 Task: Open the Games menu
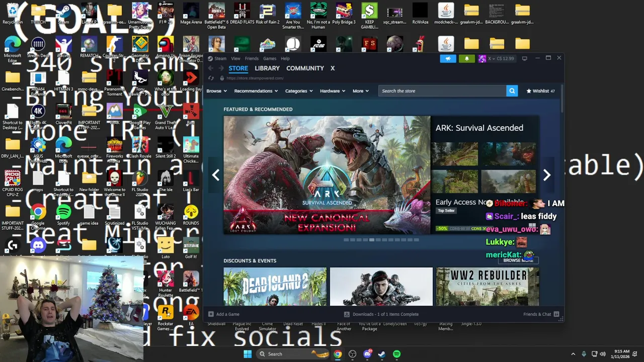tap(270, 58)
